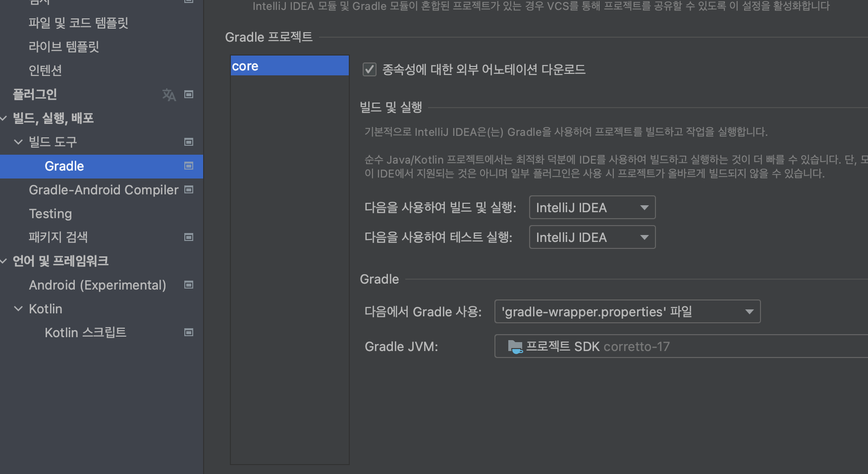
Task: Click the project-level icon beside Gradle
Action: pos(189,166)
